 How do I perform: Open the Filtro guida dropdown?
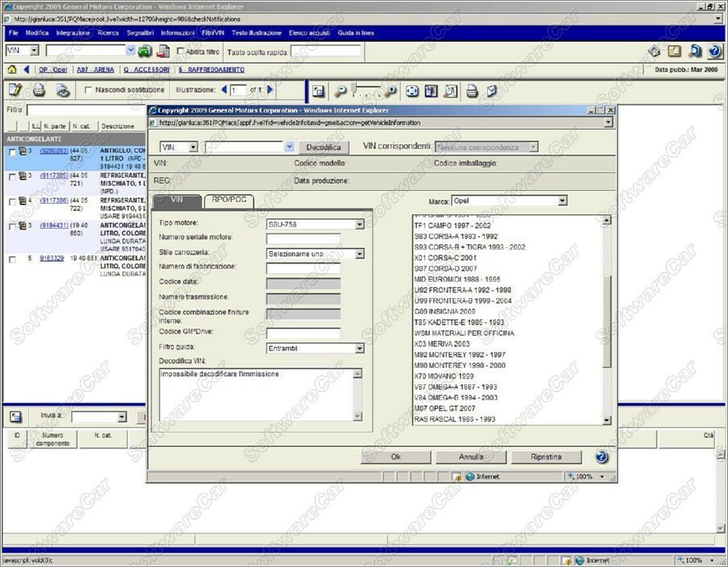[359, 349]
